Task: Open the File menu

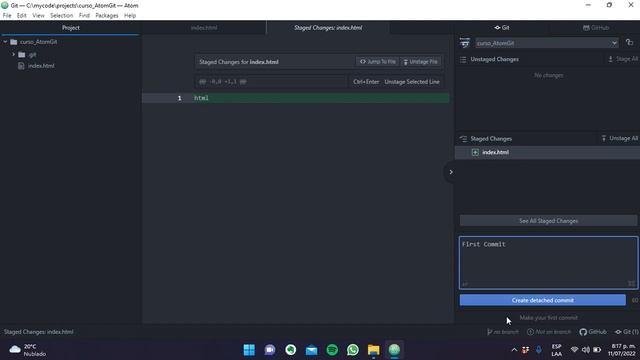Action: (7, 16)
